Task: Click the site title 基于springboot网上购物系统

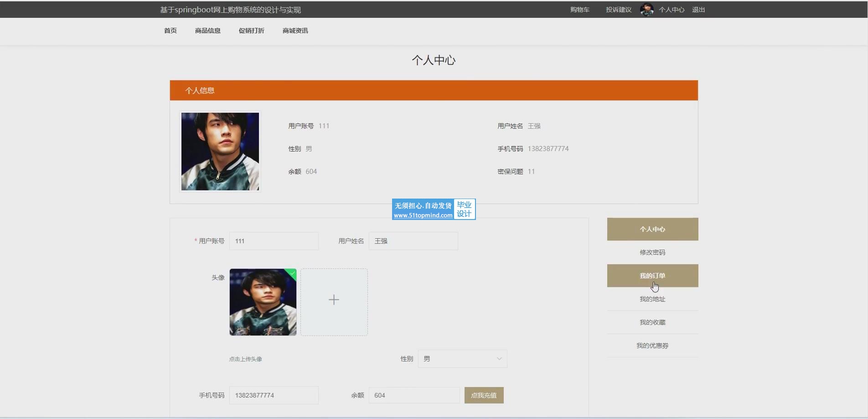Action: 230,10
